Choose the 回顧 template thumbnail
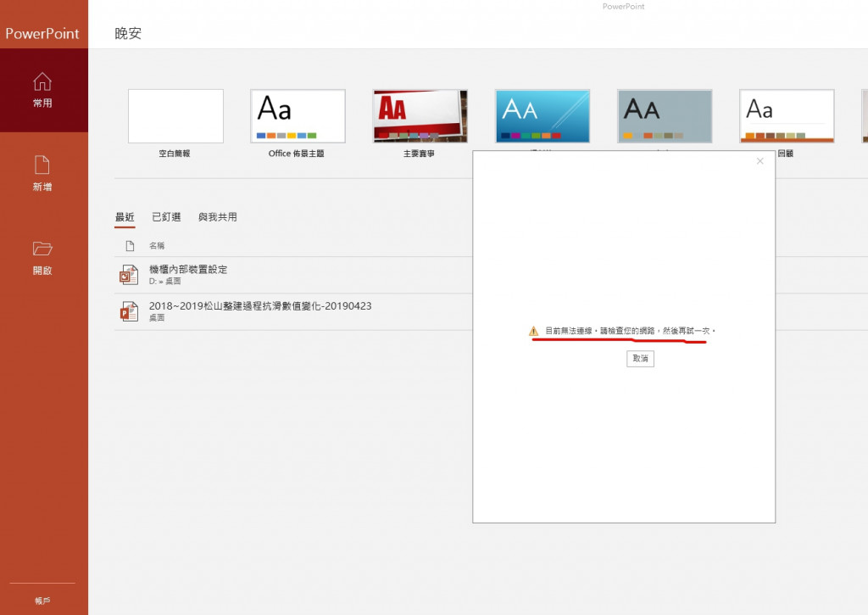Viewport: 868px width, 615px height. coord(787,116)
